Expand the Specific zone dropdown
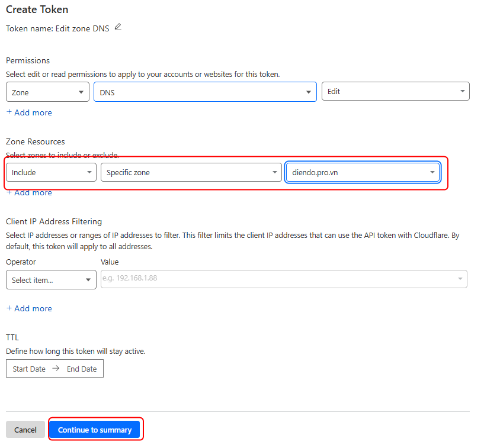This screenshot has width=500, height=448. tap(190, 172)
